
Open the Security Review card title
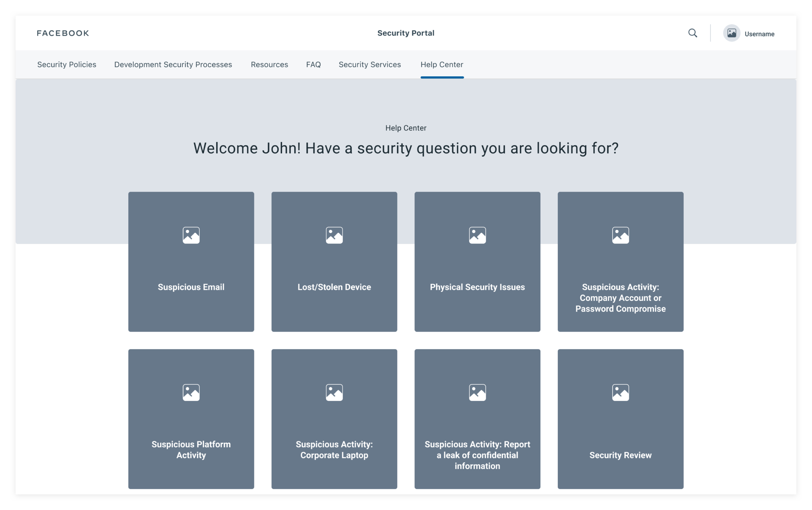tap(620, 455)
